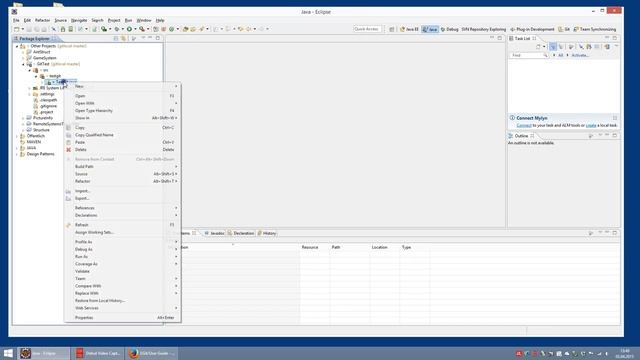This screenshot has height=360, width=640.
Task: Expand the Replace With submenu
Action: point(122,293)
